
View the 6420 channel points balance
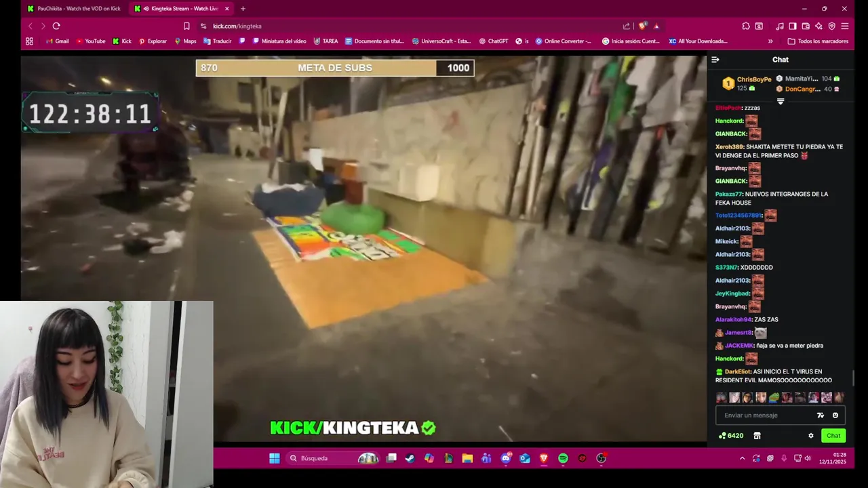tap(731, 436)
